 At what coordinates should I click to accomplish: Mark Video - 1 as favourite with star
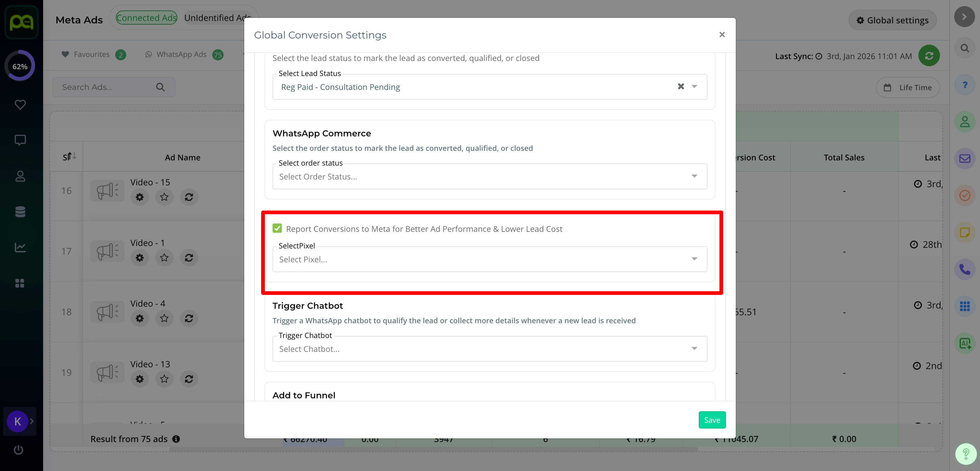point(164,258)
